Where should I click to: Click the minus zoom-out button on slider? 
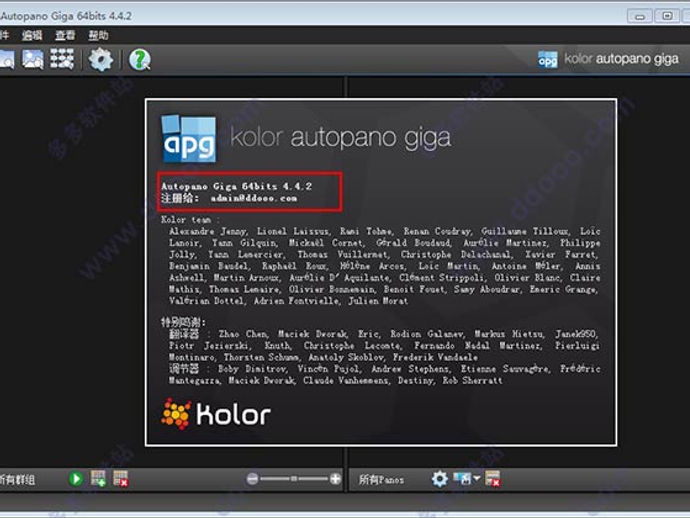pos(253,478)
